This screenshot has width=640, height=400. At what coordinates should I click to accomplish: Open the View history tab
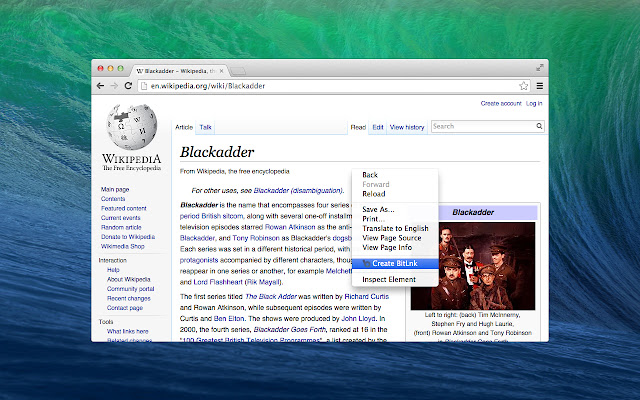[407, 127]
